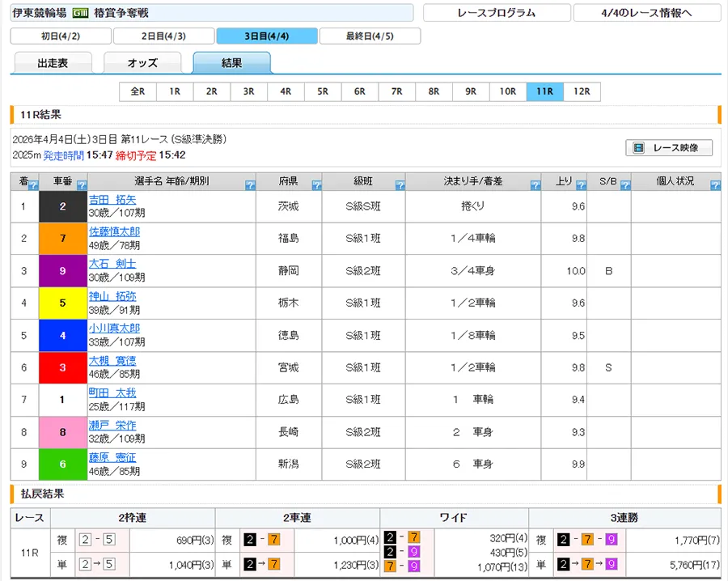728x581 pixels.
Task: Open the help icon in the S/B column header
Action: coord(624,185)
